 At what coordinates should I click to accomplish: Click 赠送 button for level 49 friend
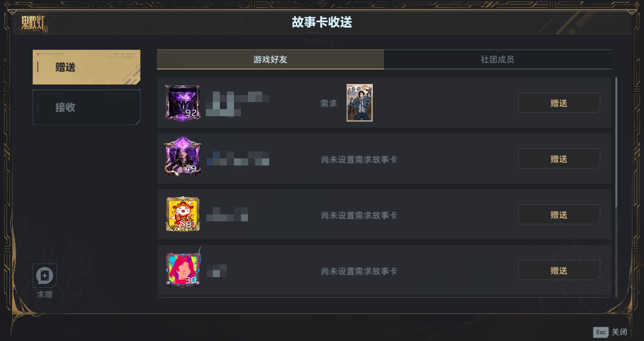(x=559, y=158)
